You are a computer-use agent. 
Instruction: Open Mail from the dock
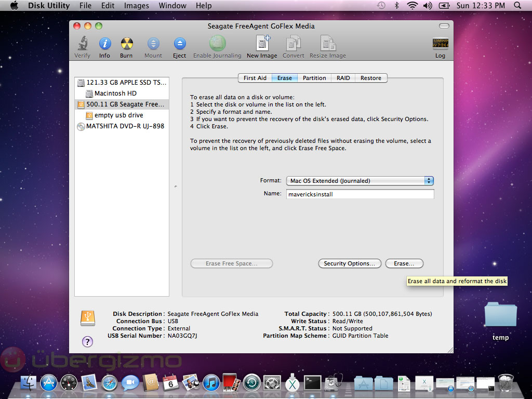(x=89, y=383)
